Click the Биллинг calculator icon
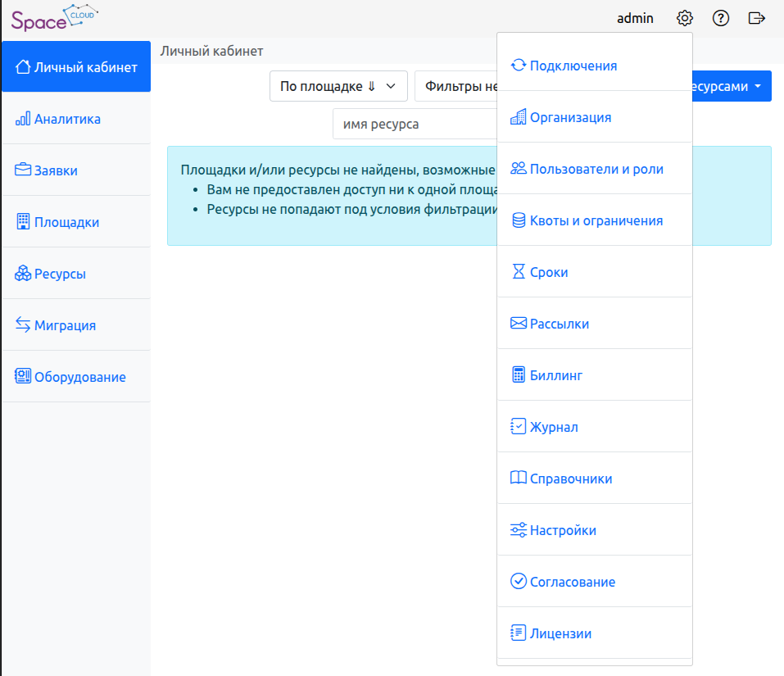The image size is (784, 676). [518, 375]
